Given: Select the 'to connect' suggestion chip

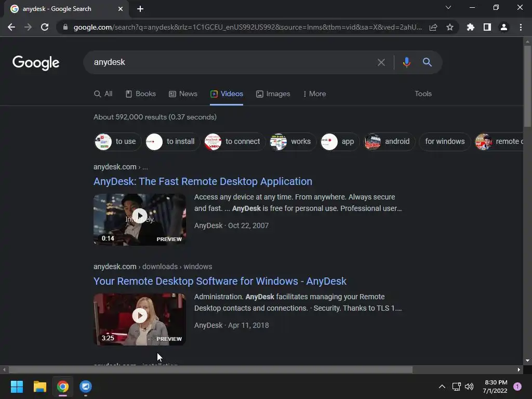Looking at the screenshot, I should coord(234,141).
